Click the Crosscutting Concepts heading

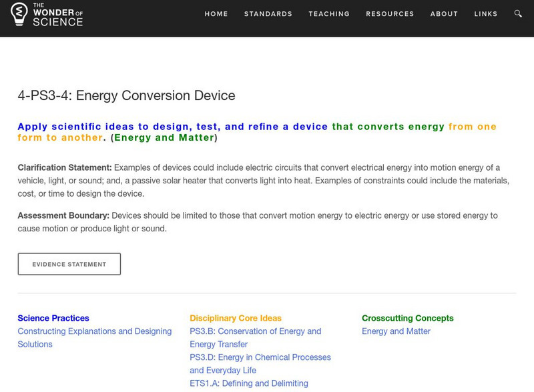(407, 318)
